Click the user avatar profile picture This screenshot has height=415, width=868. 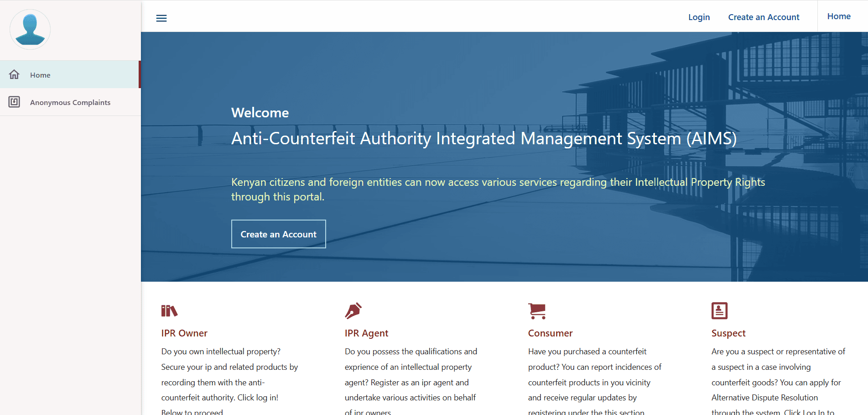(x=30, y=30)
